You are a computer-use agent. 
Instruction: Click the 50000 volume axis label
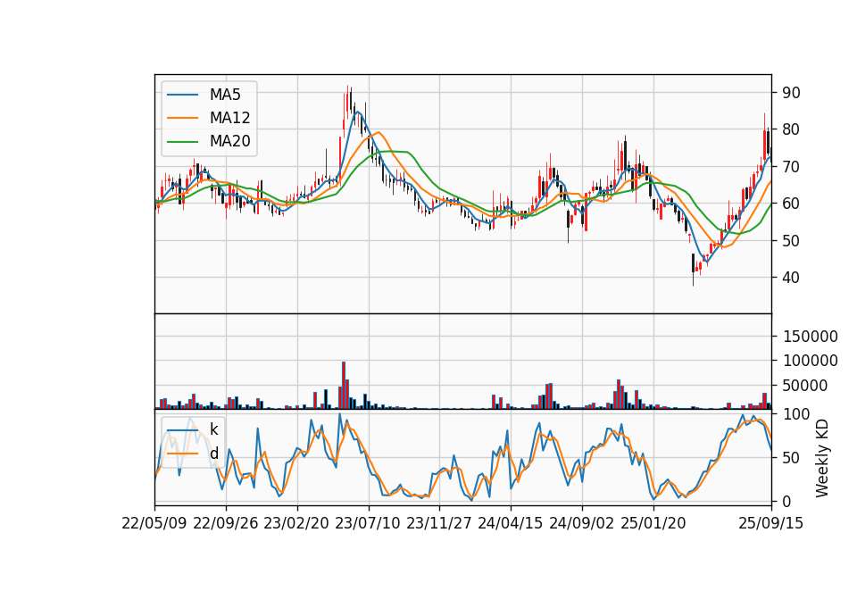tap(805, 386)
